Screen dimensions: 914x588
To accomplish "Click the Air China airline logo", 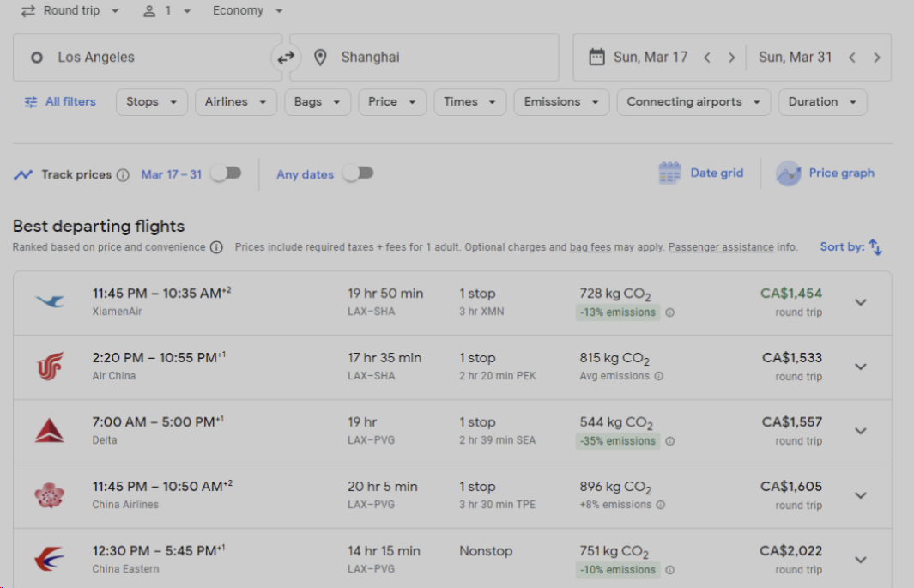I will [50, 366].
